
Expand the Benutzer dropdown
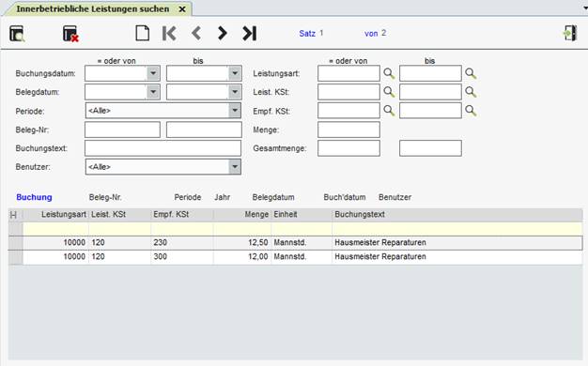click(x=235, y=167)
